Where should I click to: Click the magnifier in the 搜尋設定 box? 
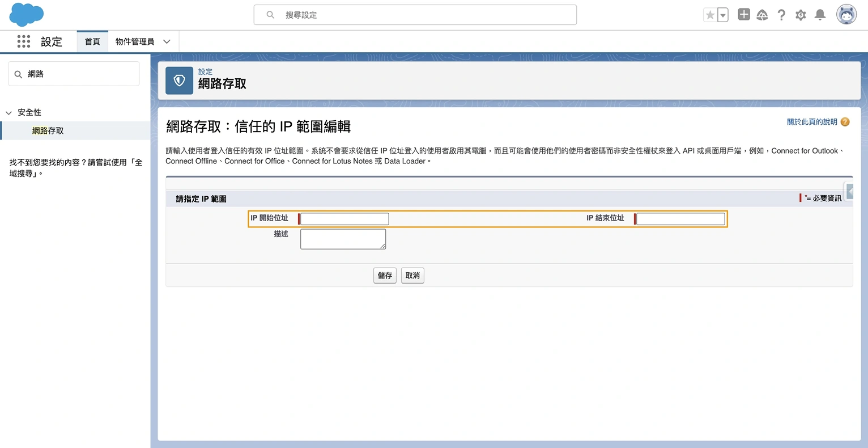[x=270, y=14]
